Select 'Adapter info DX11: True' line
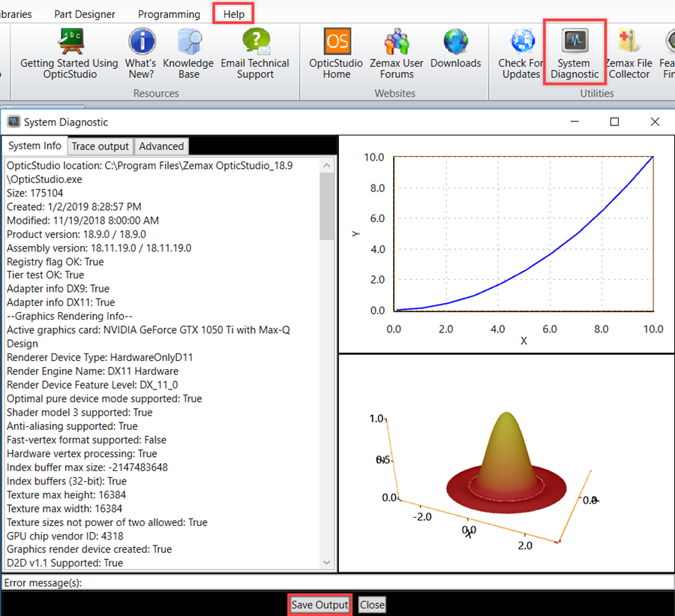Viewport: 675px width, 616px height. point(61,302)
